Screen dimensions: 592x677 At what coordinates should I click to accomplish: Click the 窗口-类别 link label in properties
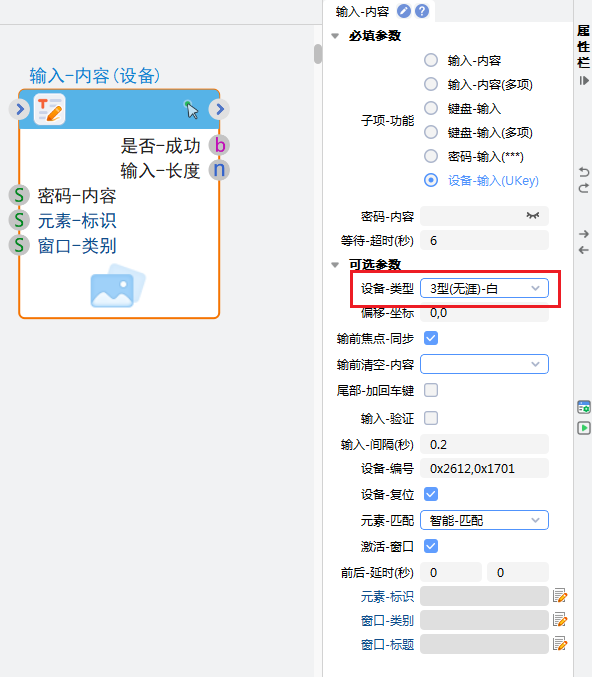click(x=387, y=620)
